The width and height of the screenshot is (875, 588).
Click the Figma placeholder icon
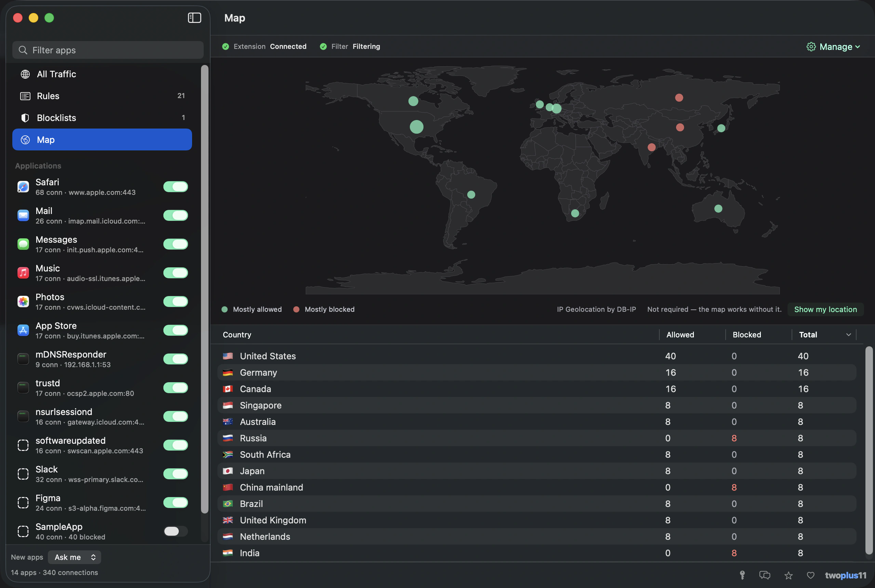tap(23, 503)
